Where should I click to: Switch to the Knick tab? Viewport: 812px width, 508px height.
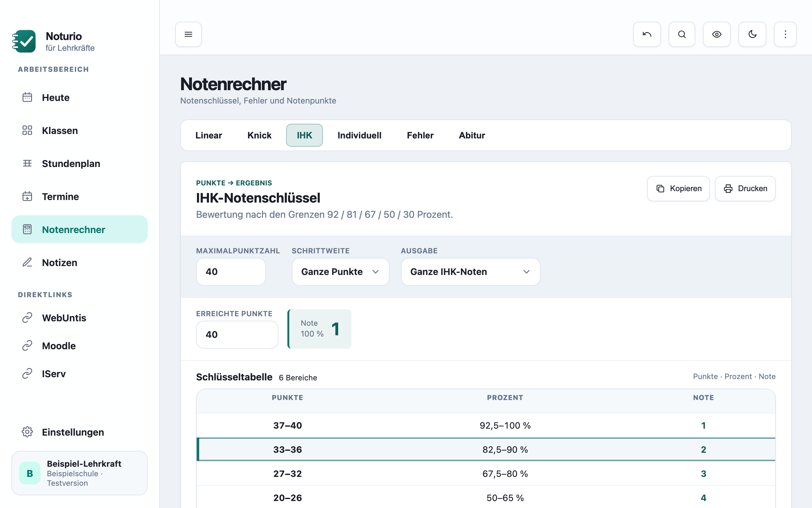pos(259,135)
